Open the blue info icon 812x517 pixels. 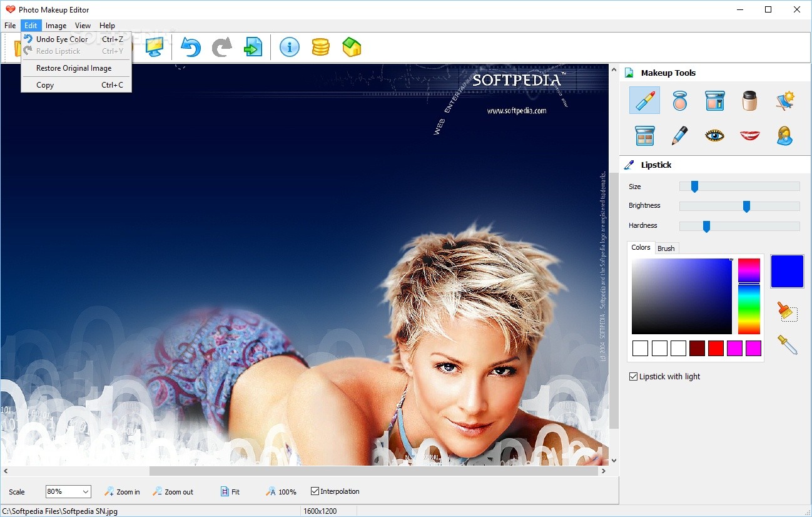tap(289, 47)
